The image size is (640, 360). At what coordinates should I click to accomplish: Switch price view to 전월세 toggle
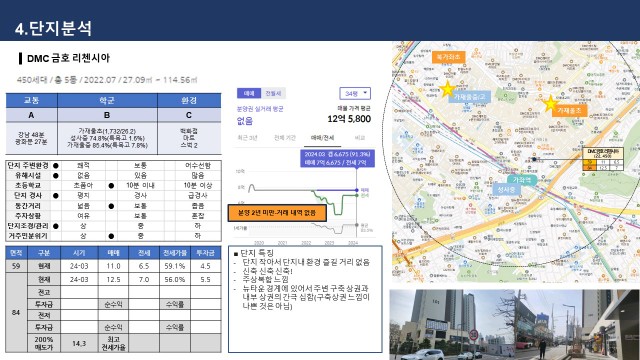pyautogui.click(x=273, y=93)
